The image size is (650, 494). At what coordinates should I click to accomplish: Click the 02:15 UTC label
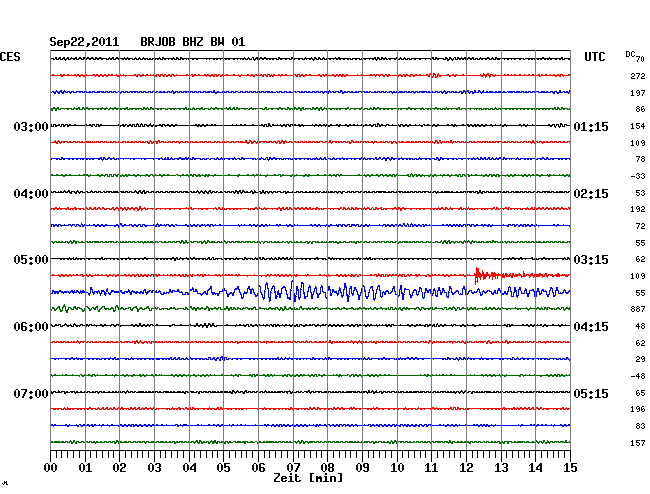tap(591, 194)
